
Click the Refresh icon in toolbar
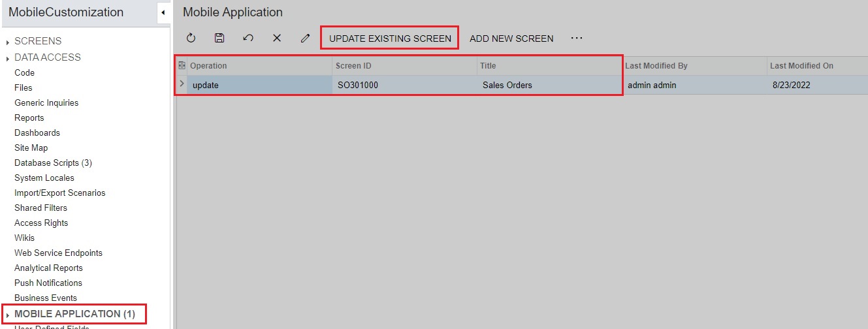(x=191, y=39)
